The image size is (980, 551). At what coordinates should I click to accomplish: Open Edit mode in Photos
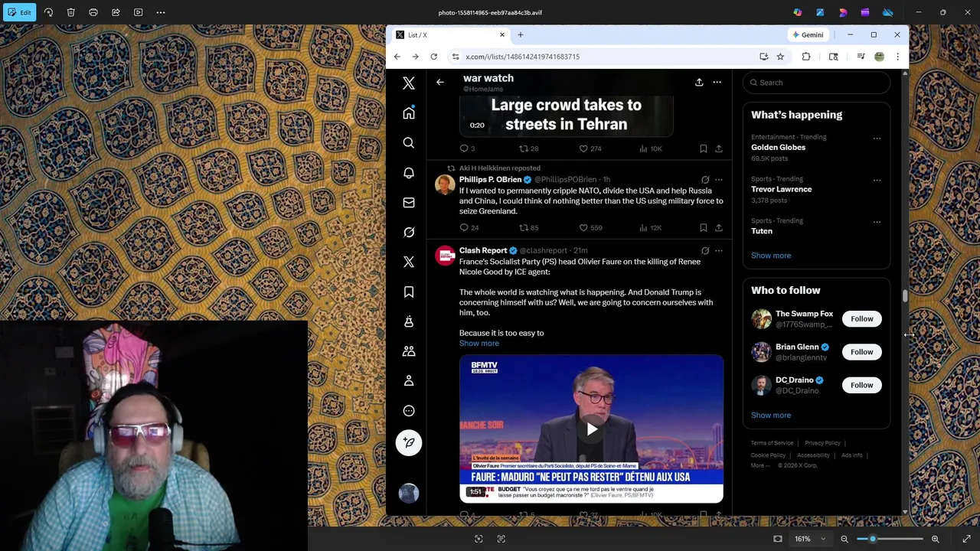(19, 12)
